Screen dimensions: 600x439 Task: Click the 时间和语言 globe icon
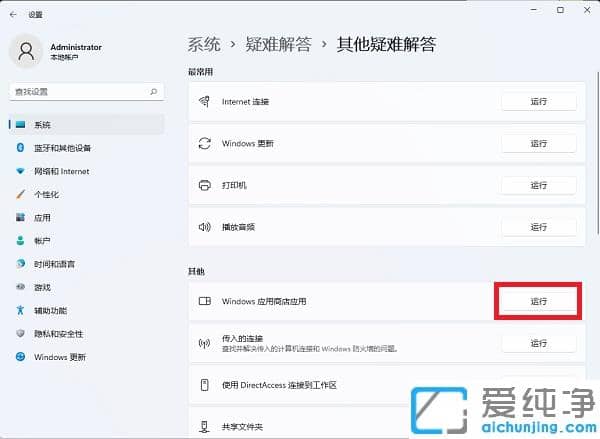[x=20, y=264]
